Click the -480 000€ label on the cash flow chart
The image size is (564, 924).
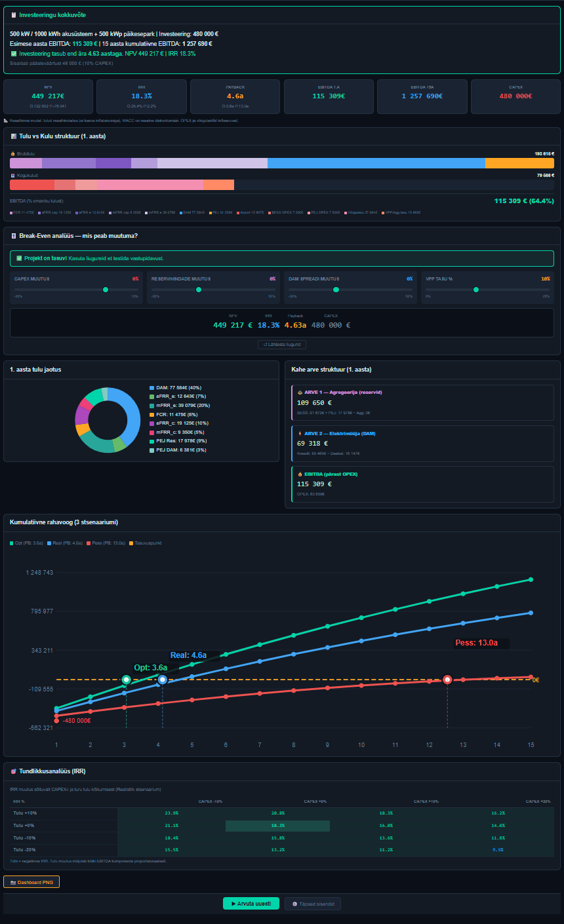coord(76,721)
